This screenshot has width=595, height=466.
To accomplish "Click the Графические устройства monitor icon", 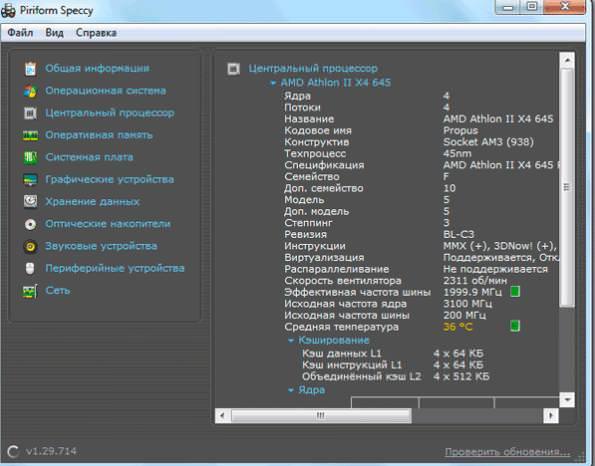I will coord(30,180).
